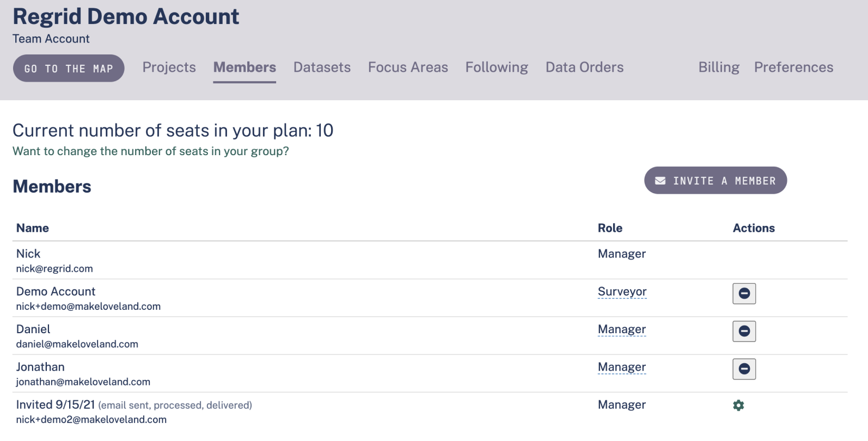The image size is (868, 441).
Task: Click the email daniel@makeloveland.com
Action: point(77,344)
